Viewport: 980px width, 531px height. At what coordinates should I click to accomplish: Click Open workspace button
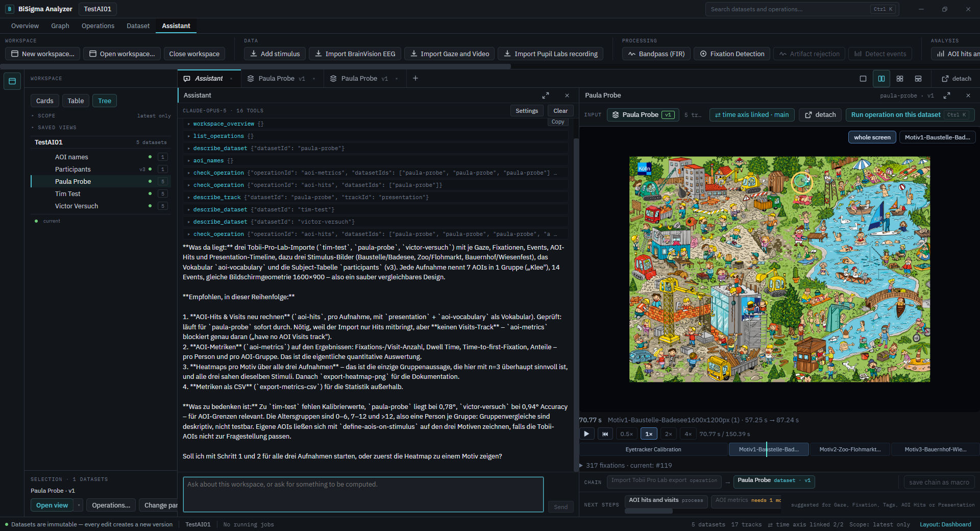coord(122,54)
